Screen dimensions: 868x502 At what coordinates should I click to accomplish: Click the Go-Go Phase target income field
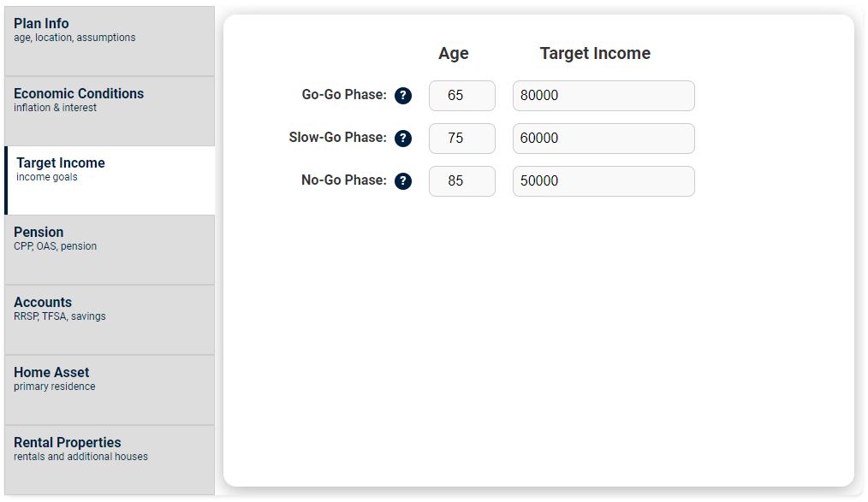coord(603,96)
